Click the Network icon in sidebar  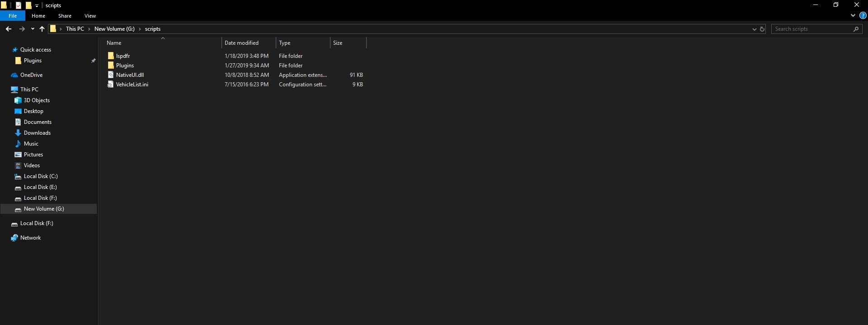click(x=14, y=238)
